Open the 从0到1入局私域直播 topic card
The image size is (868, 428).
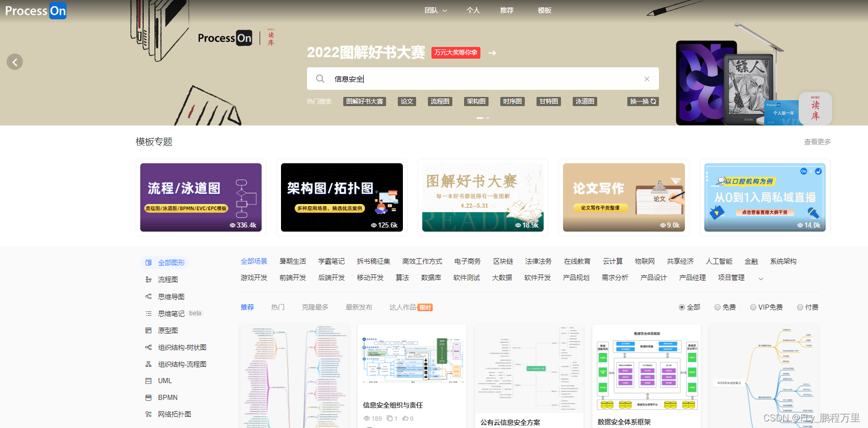tap(765, 197)
